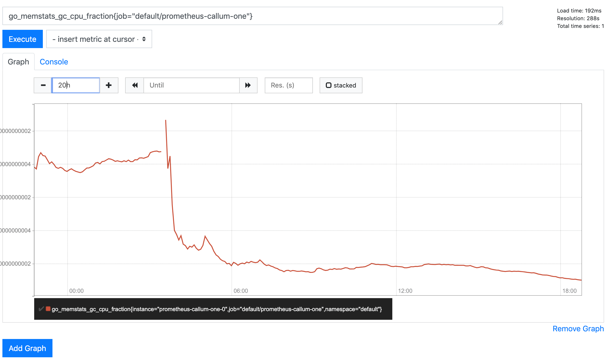
Task: Click the expression box resize handle
Action: click(500, 23)
